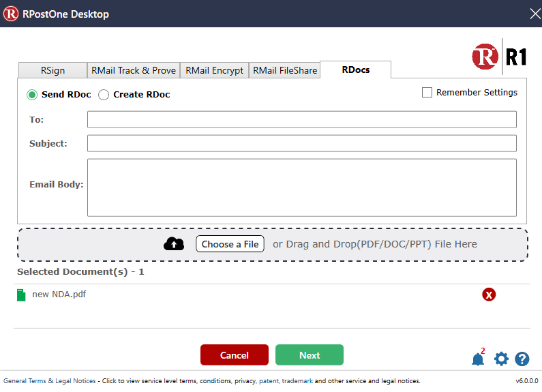Click the Selected Document(s) - 1 heading
542x392 pixels.
tap(80, 272)
